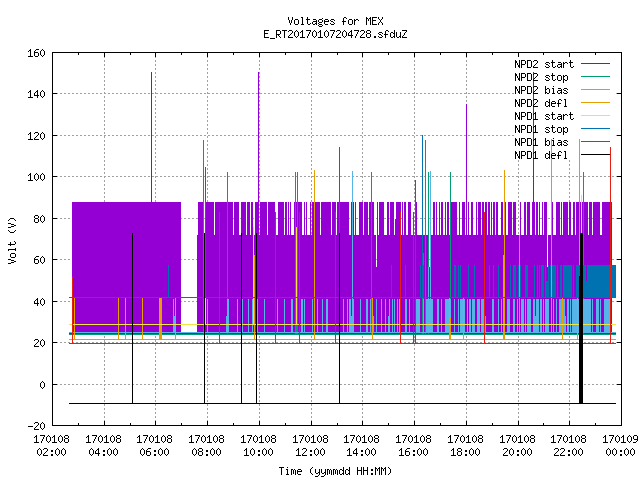The width and height of the screenshot is (640, 480).
Task: Click the red line sample beside 'NPD1 bias'
Action: pos(595,142)
